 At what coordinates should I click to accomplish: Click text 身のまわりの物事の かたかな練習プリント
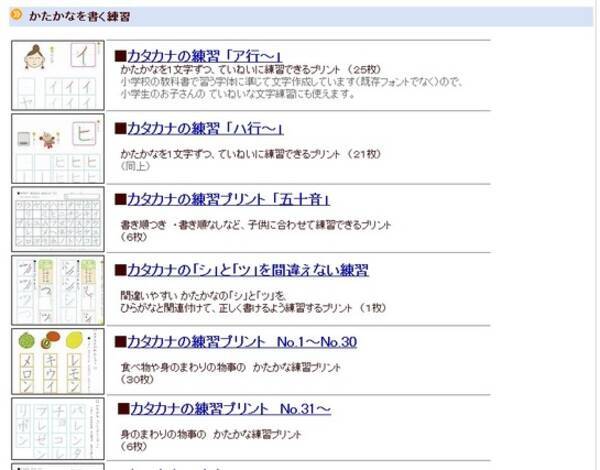[x=211, y=434]
